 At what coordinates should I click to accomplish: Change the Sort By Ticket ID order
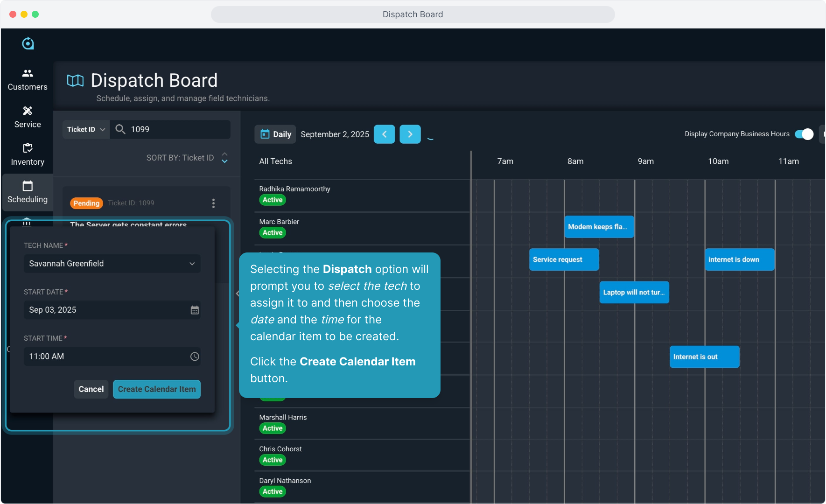pyautogui.click(x=224, y=158)
